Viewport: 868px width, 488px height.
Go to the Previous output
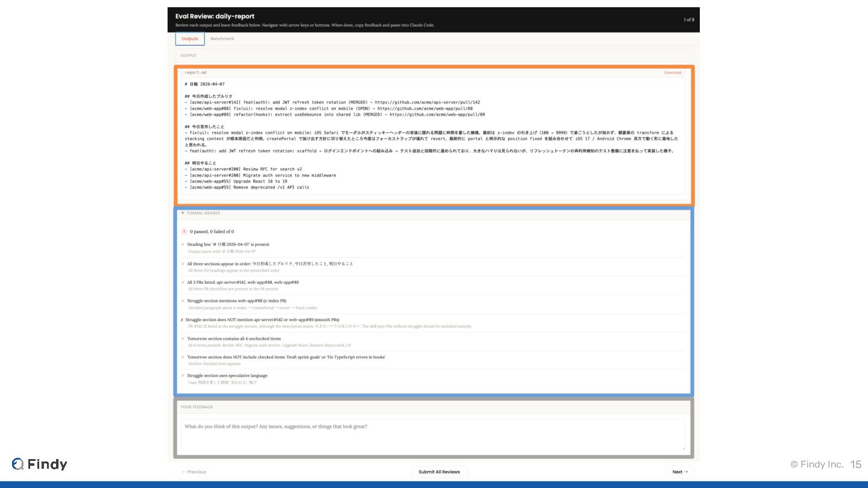194,472
